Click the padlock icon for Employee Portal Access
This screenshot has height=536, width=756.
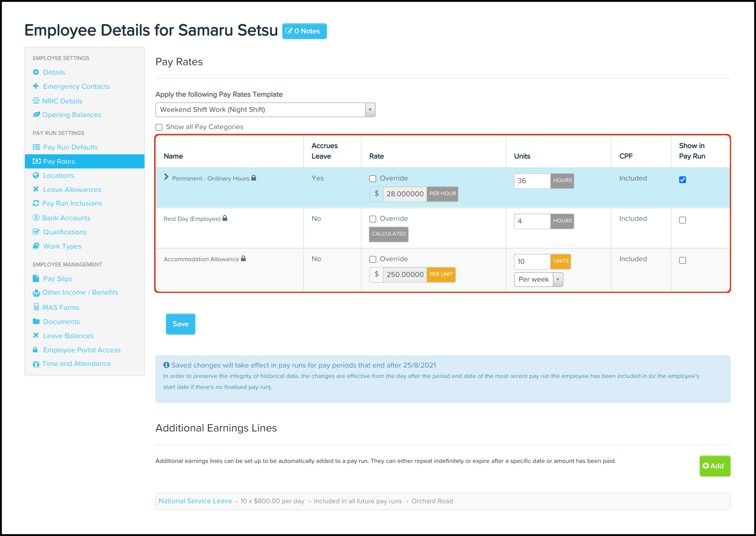point(35,349)
